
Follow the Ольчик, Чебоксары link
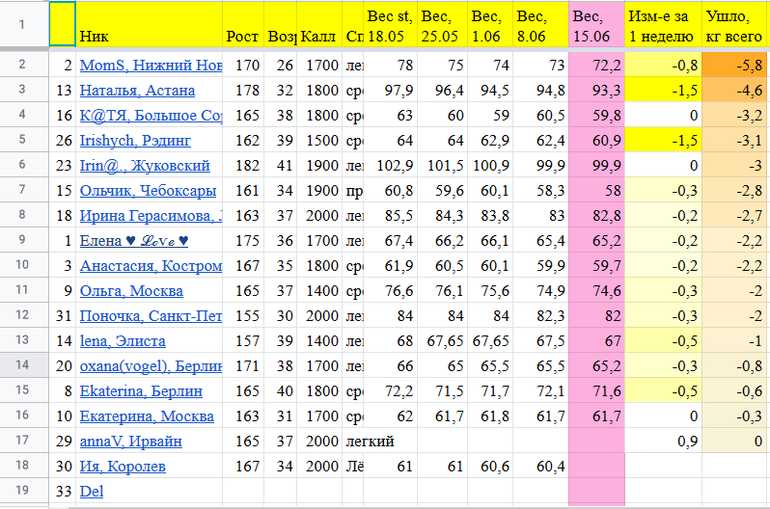(146, 191)
